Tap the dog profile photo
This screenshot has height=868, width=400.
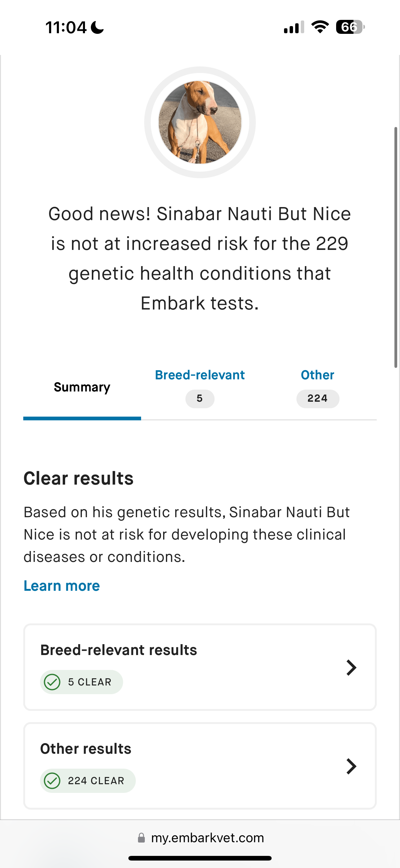(200, 122)
